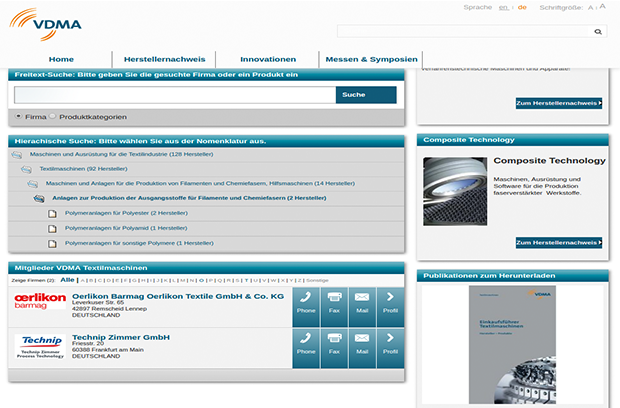
Task: Filter members by letter T
Action: pos(246,280)
